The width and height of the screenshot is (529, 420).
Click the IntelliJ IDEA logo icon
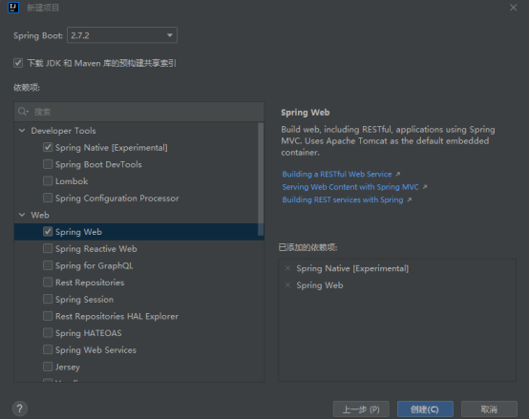coord(13,8)
